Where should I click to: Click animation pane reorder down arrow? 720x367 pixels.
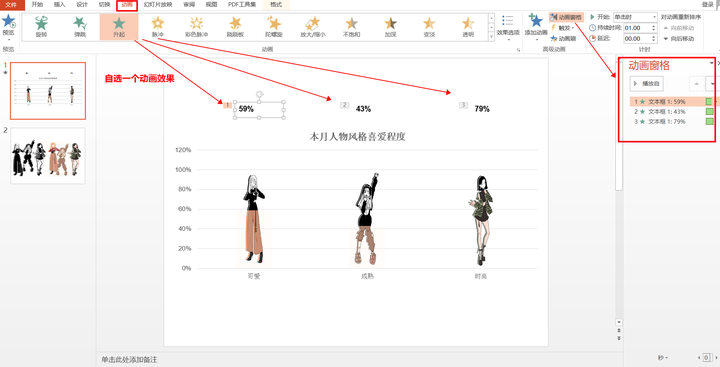click(712, 84)
